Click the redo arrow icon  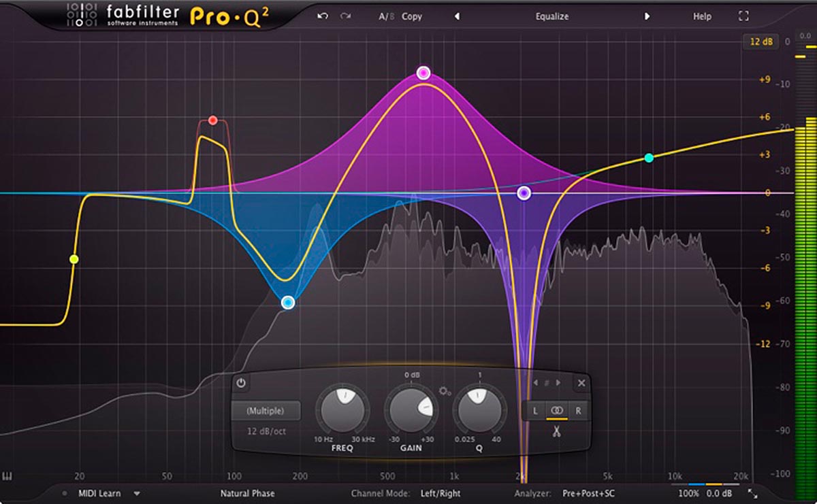tap(346, 16)
